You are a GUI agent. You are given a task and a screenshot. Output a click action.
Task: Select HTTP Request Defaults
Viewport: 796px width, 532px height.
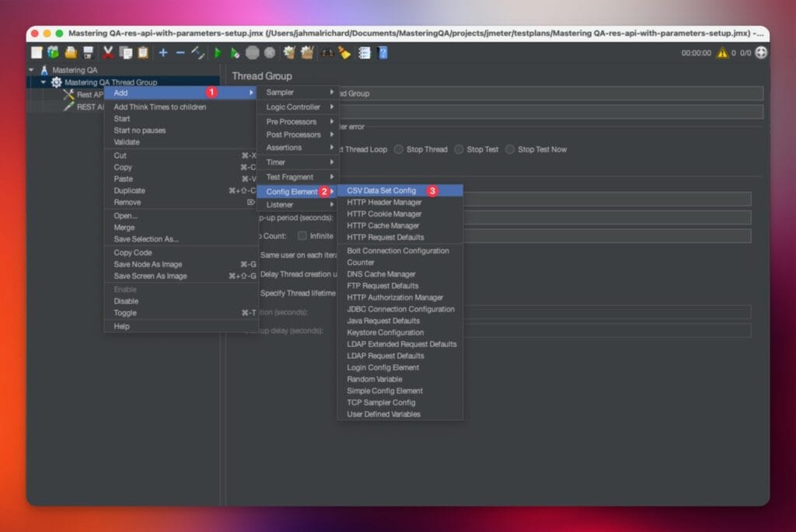tap(400, 238)
